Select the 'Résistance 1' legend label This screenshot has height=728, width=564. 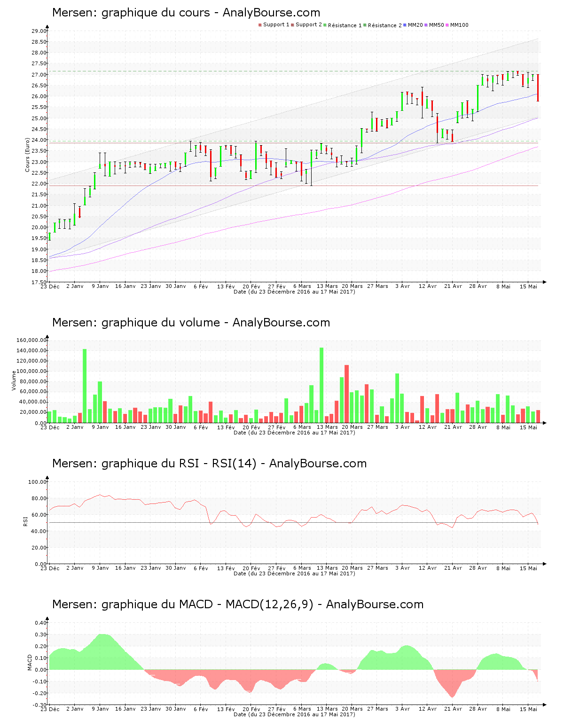click(x=345, y=25)
